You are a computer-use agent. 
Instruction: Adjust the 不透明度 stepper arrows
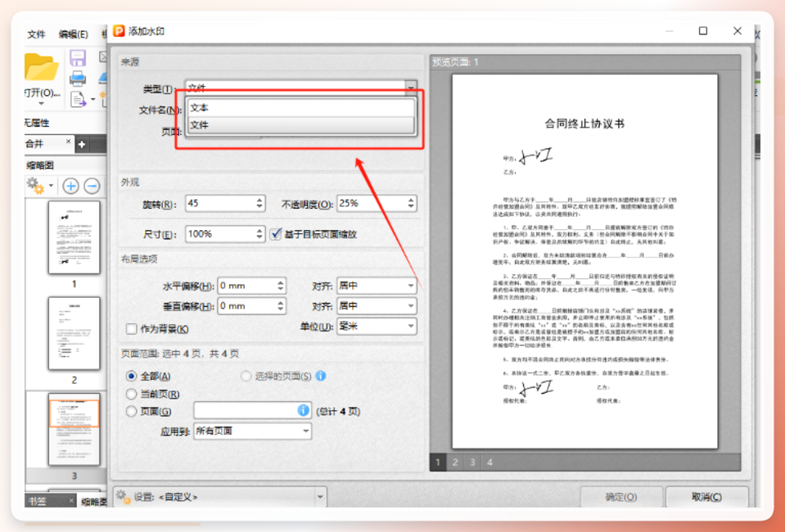click(x=411, y=203)
